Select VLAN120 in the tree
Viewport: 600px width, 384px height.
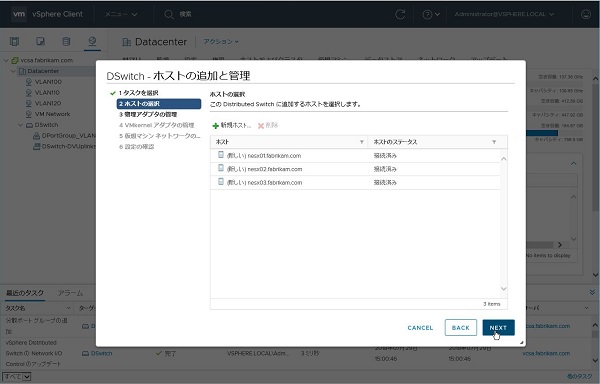pyautogui.click(x=48, y=103)
